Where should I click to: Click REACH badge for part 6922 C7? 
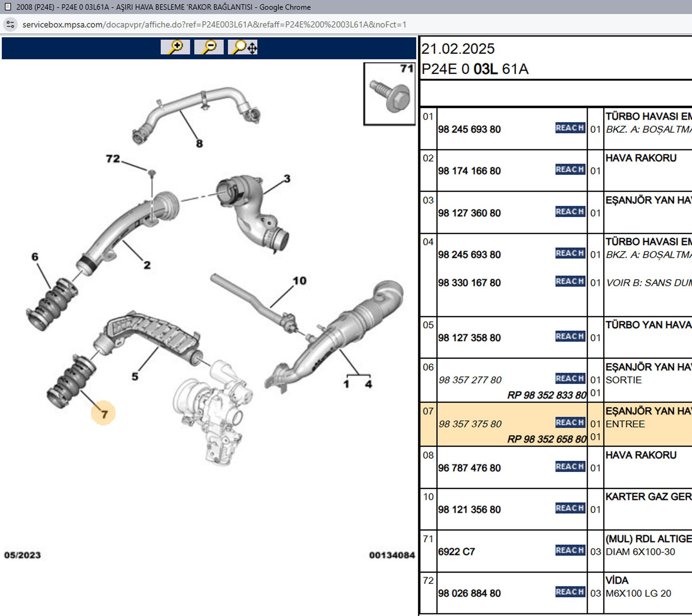click(570, 551)
